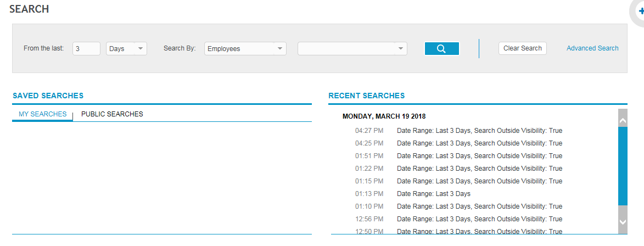Open the 12:56 PM recent search
Viewport: 644px width, 246px height.
point(479,219)
